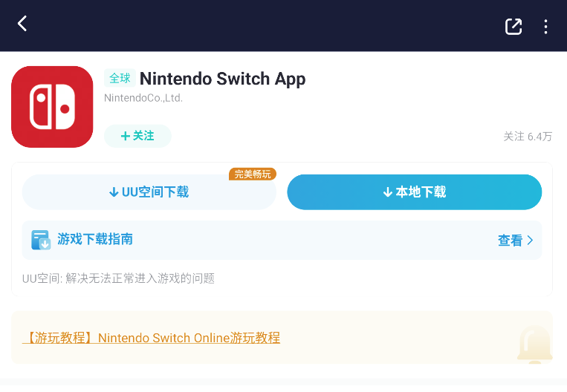Viewport: 567px width, 392px height.
Task: Tap the share icon in header
Action: tap(513, 27)
